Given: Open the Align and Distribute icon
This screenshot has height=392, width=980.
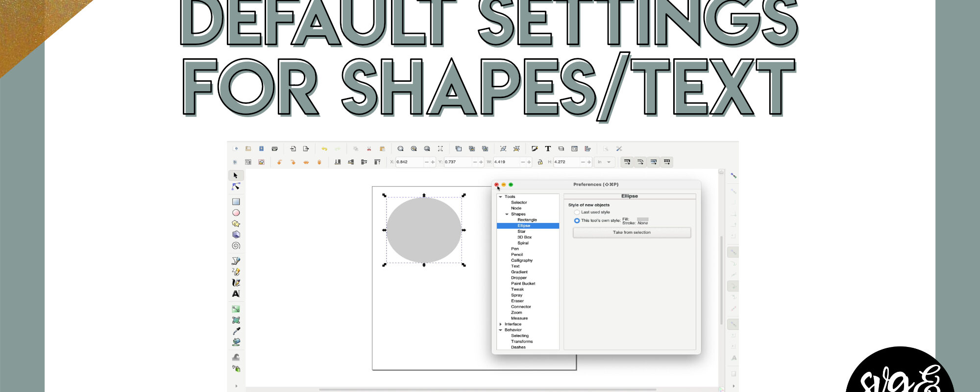Looking at the screenshot, I should pyautogui.click(x=588, y=148).
